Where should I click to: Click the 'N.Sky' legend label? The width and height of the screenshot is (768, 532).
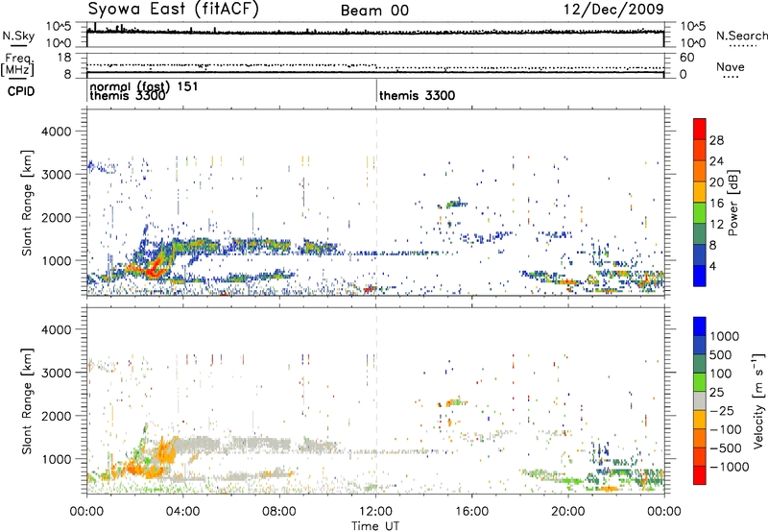[18, 36]
